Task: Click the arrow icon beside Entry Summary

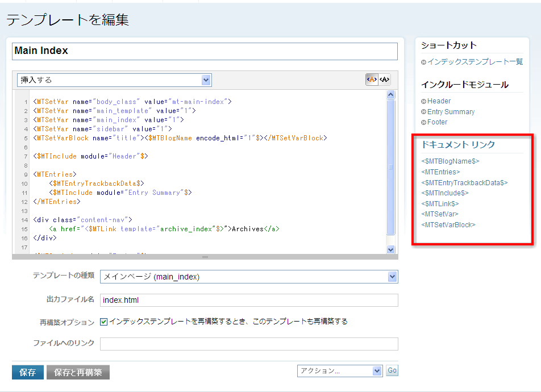Action: [x=424, y=112]
